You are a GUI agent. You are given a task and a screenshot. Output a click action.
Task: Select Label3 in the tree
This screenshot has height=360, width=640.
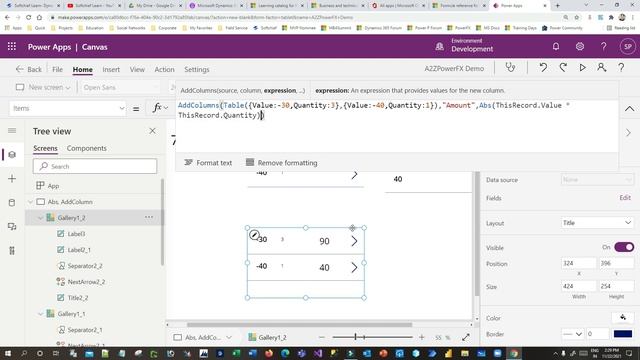[x=76, y=234]
